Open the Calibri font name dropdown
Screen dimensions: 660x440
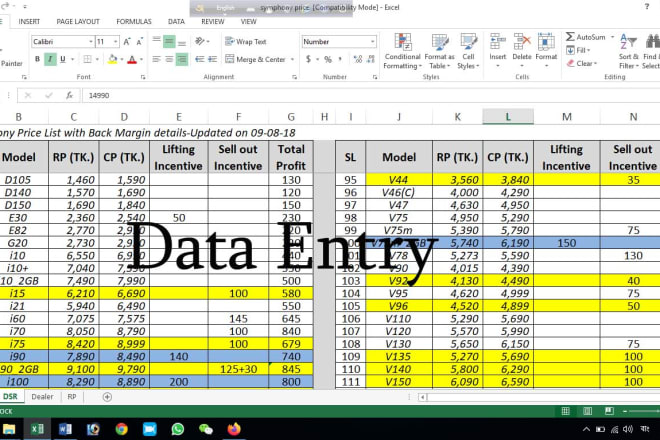click(x=90, y=42)
